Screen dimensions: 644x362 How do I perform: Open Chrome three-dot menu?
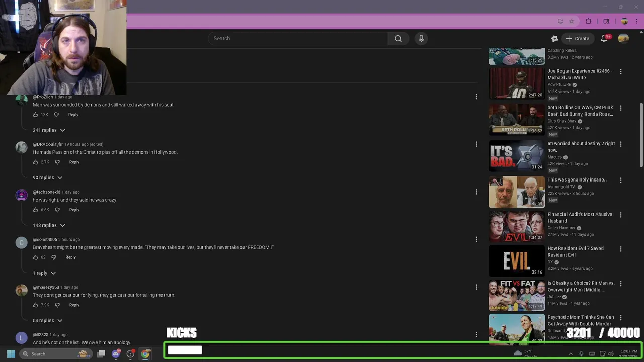point(636,21)
